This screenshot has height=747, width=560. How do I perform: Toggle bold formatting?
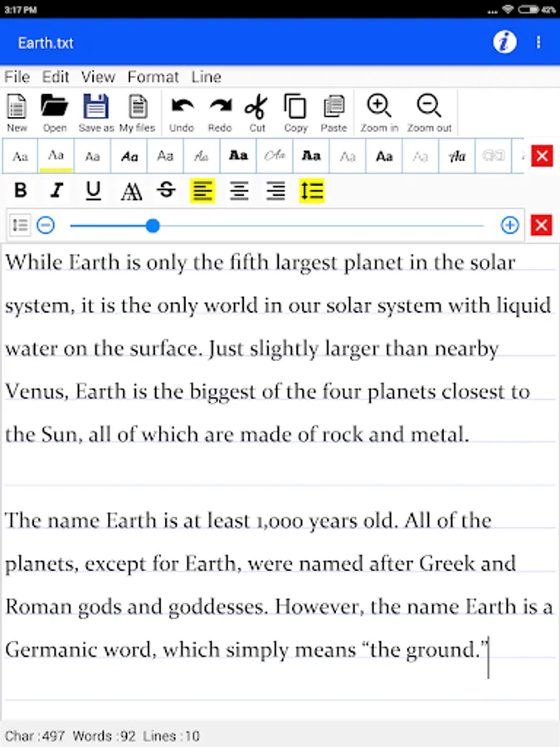pos(21,190)
